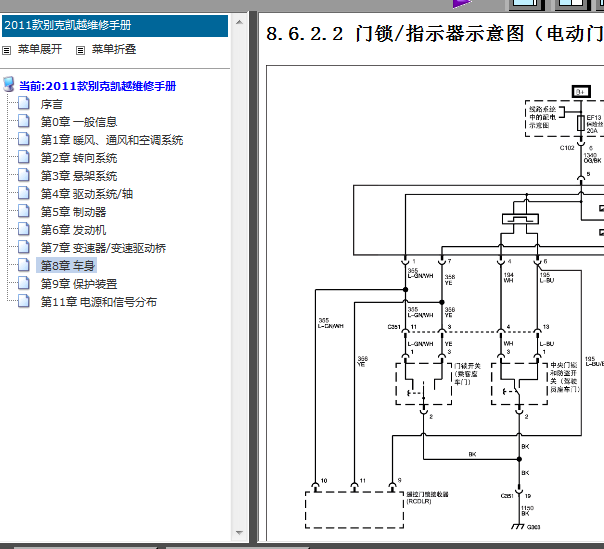Open 第6章 发动机 chapter
This screenshot has height=549, width=604.
[x=73, y=230]
